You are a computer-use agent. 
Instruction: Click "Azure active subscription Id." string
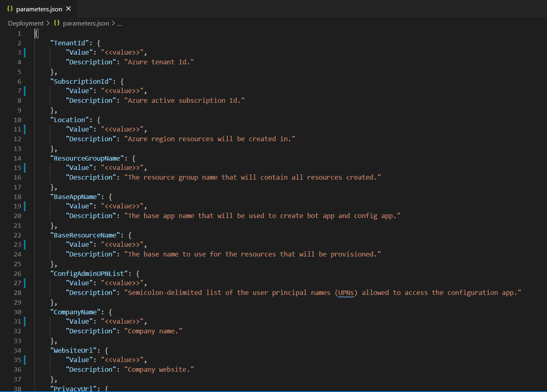tap(185, 100)
